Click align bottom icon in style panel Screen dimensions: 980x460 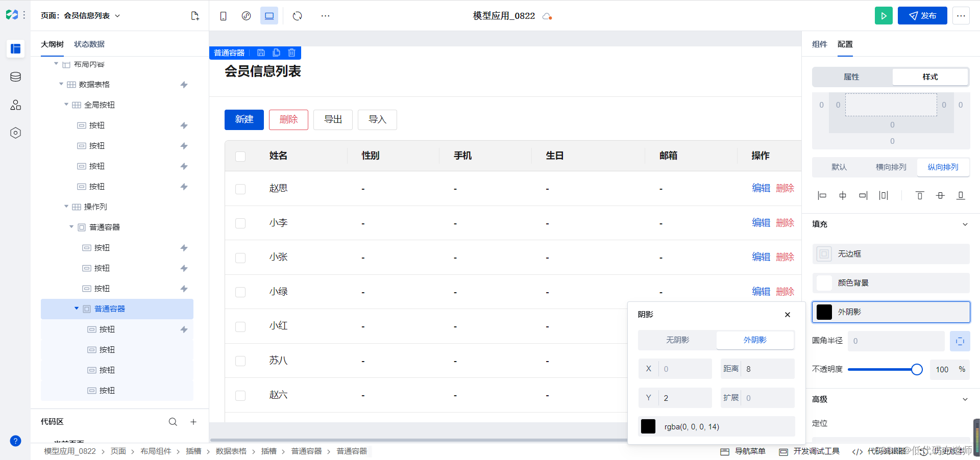click(x=961, y=195)
